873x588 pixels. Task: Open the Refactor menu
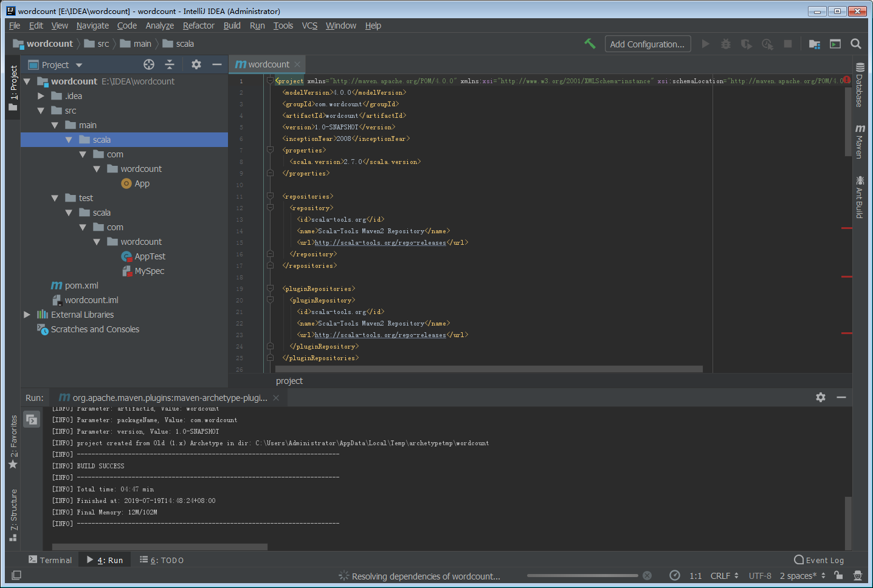click(x=199, y=26)
